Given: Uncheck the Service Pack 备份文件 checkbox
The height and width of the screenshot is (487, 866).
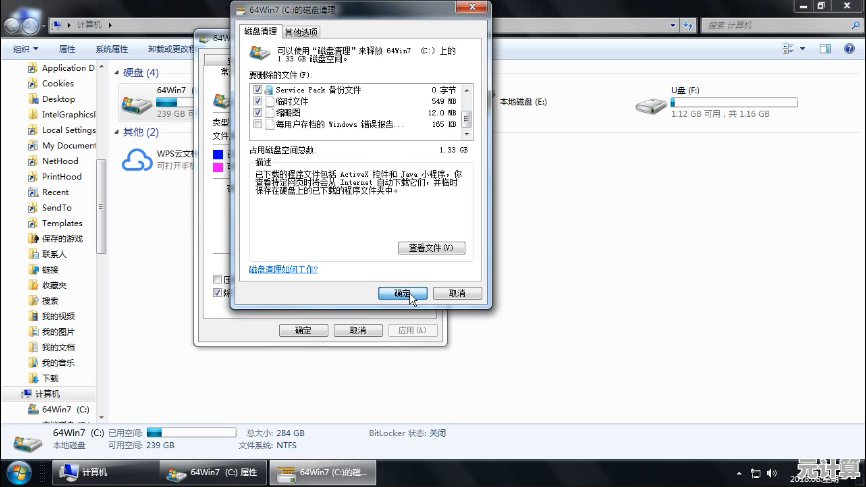Looking at the screenshot, I should tap(258, 90).
